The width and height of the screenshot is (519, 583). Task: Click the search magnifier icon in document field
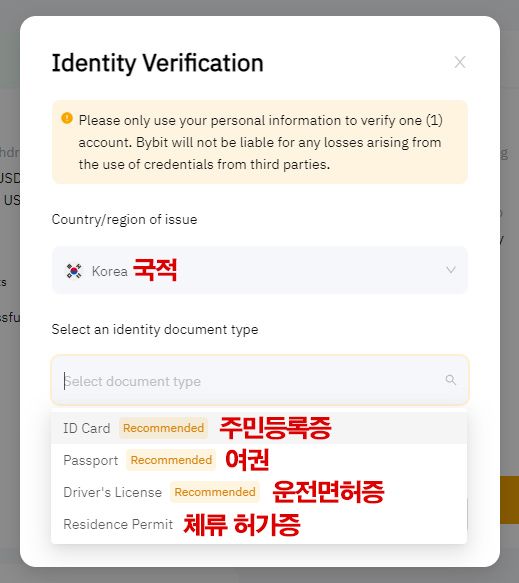click(x=451, y=380)
